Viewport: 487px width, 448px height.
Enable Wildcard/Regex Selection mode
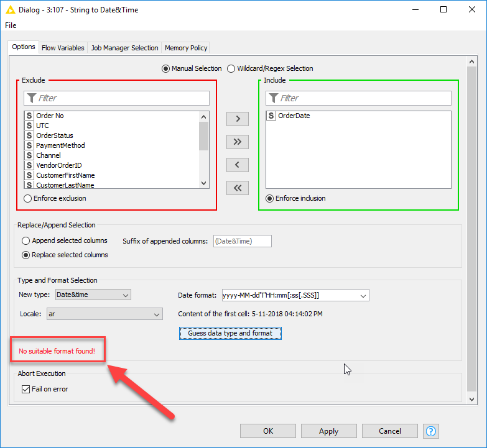pyautogui.click(x=231, y=68)
